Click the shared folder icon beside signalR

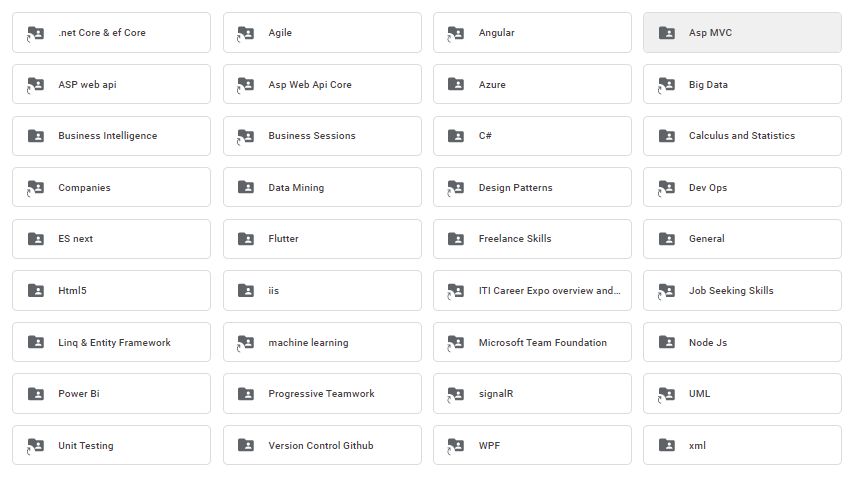point(455,394)
